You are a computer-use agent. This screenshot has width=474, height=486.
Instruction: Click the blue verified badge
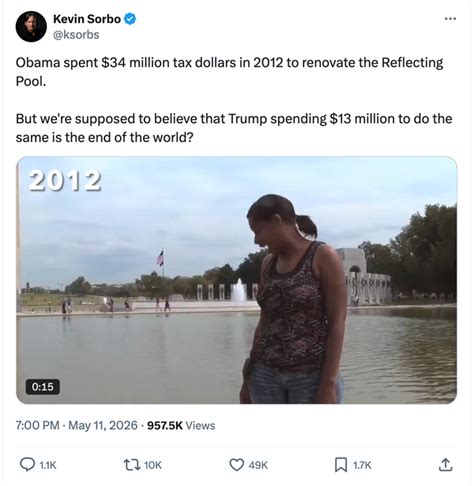pyautogui.click(x=130, y=19)
